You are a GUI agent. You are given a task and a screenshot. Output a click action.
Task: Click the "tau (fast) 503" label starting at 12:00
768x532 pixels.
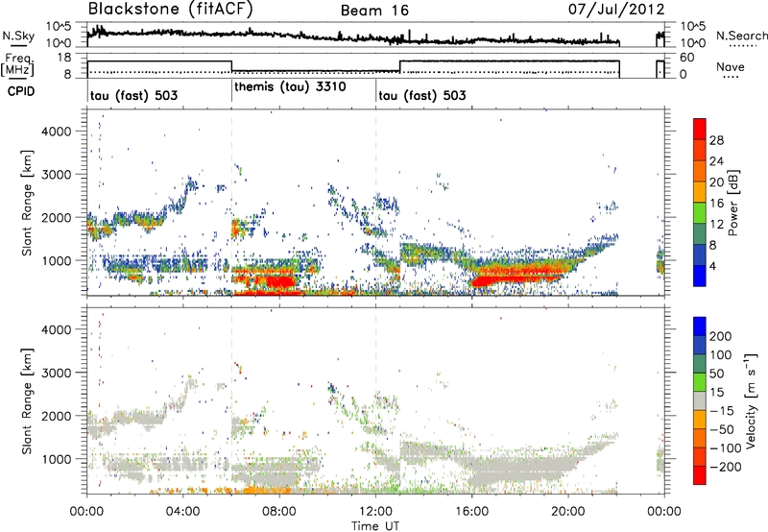pyautogui.click(x=422, y=95)
